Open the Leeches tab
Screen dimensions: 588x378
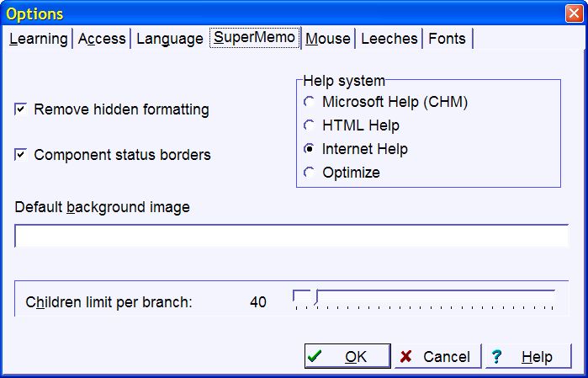point(389,38)
